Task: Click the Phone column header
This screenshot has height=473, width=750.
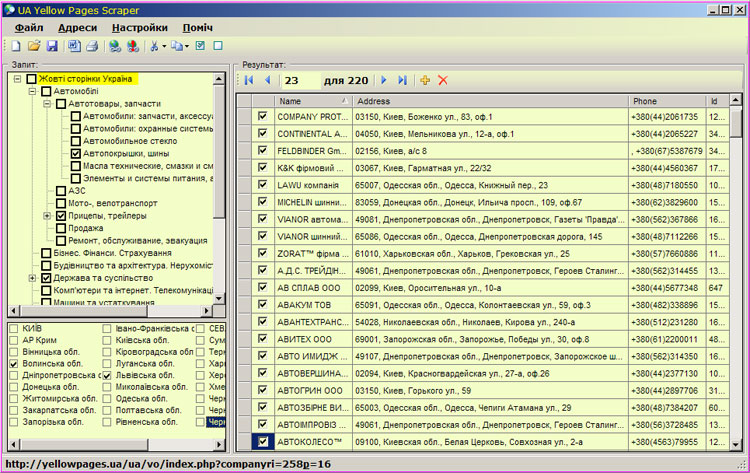Action: (666, 101)
